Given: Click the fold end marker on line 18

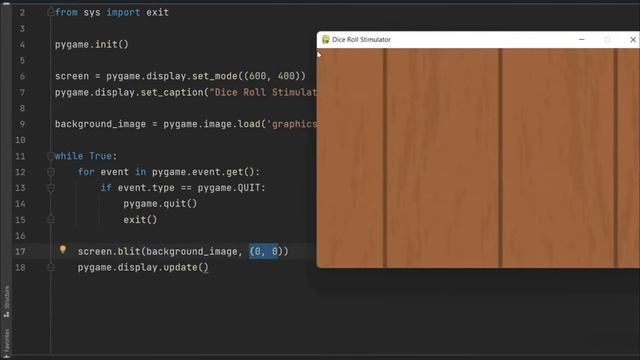Looking at the screenshot, I should click(51, 267).
